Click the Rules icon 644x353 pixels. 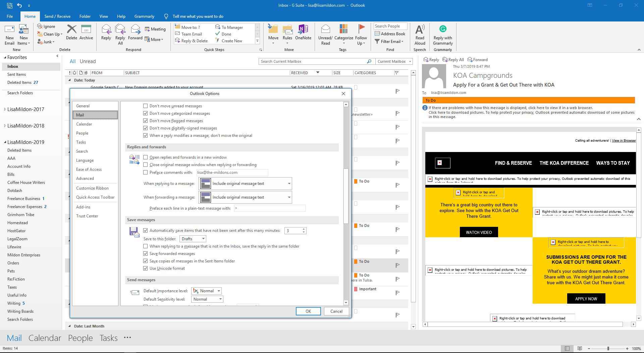(287, 30)
